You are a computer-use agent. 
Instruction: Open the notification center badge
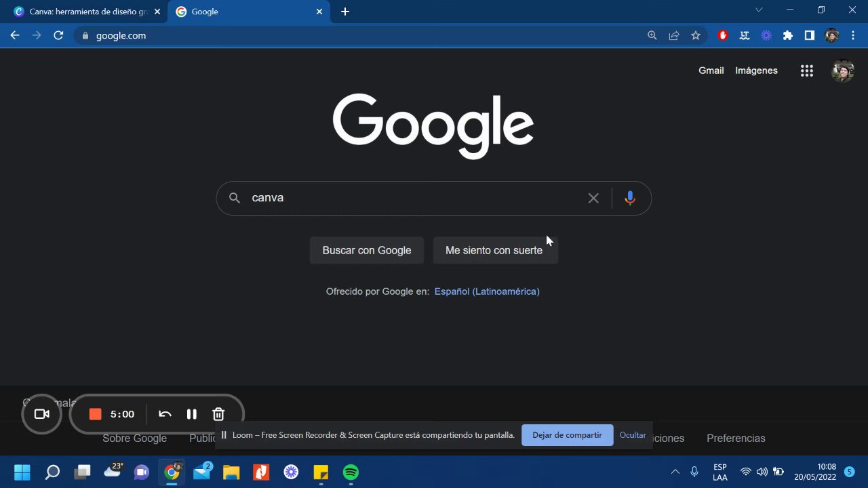tap(849, 472)
